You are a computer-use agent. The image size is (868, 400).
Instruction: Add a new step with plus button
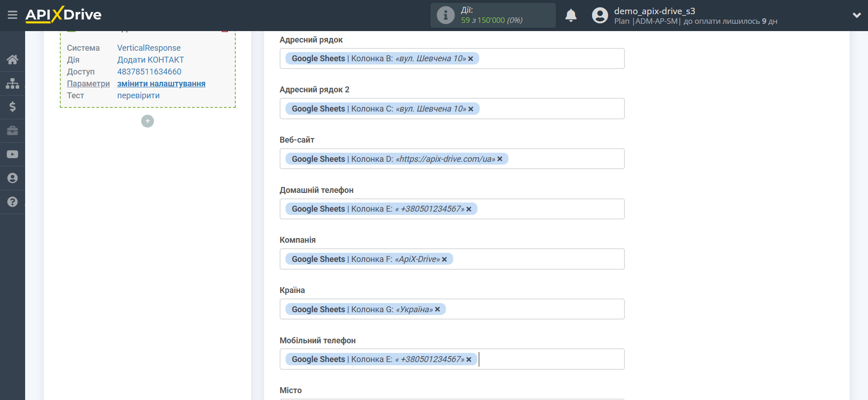tap(148, 121)
